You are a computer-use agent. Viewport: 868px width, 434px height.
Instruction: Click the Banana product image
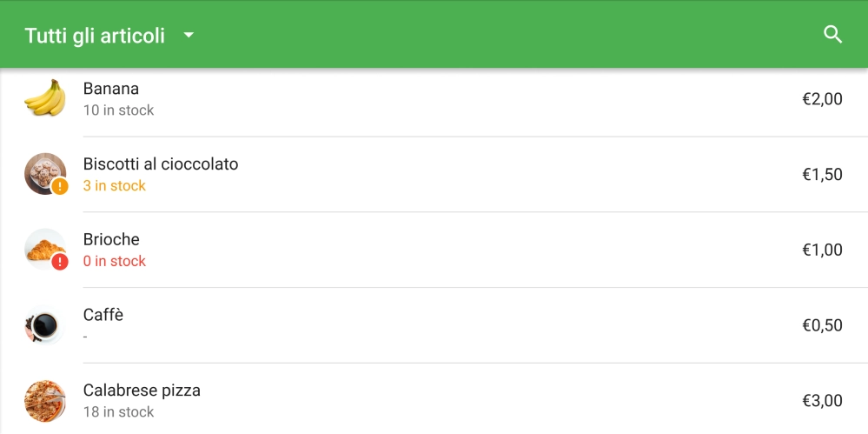coord(45,98)
